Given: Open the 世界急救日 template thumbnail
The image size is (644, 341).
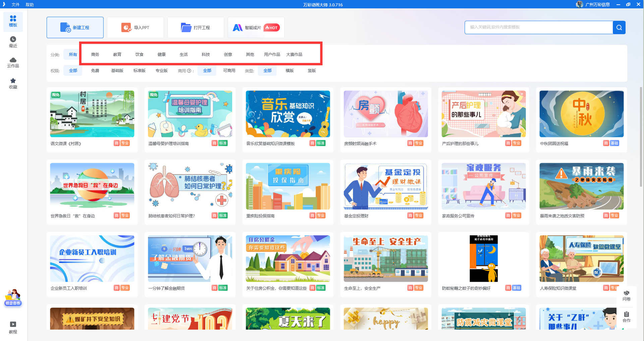Looking at the screenshot, I should [92, 186].
